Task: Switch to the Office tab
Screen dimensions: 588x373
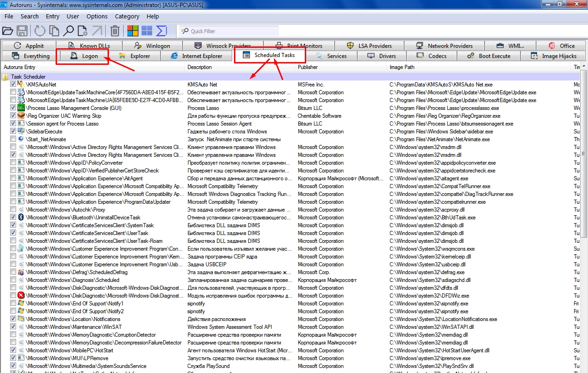Action: point(561,46)
